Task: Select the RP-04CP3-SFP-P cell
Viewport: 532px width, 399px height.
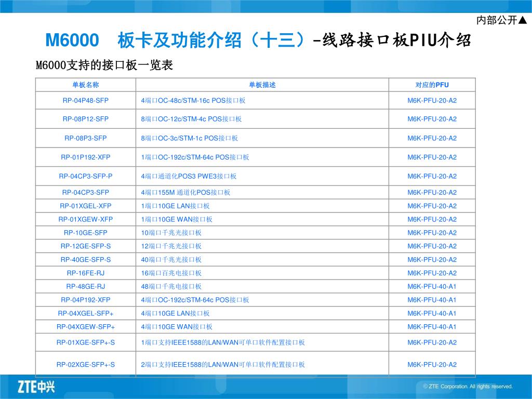Action: point(86,176)
